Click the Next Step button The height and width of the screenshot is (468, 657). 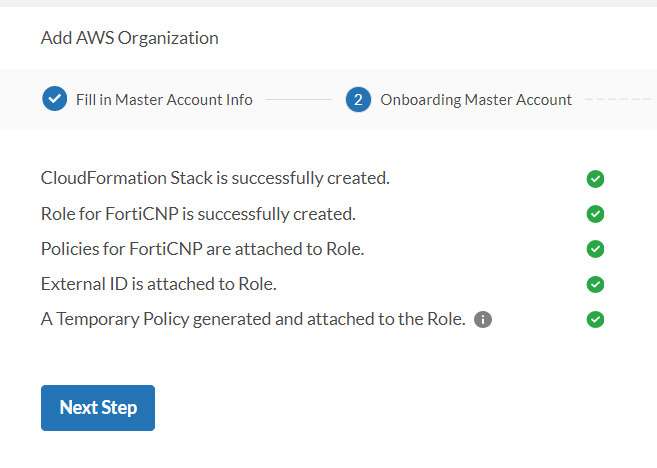point(98,408)
